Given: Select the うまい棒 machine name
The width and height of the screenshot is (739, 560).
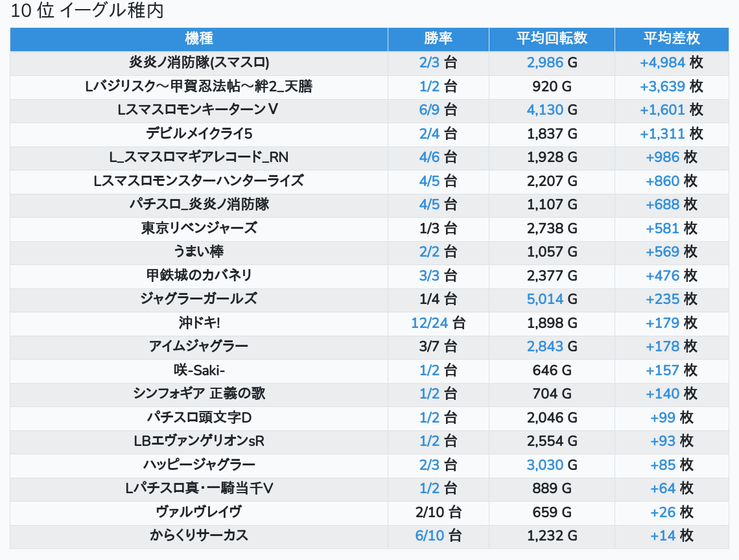Looking at the screenshot, I should point(199,251).
